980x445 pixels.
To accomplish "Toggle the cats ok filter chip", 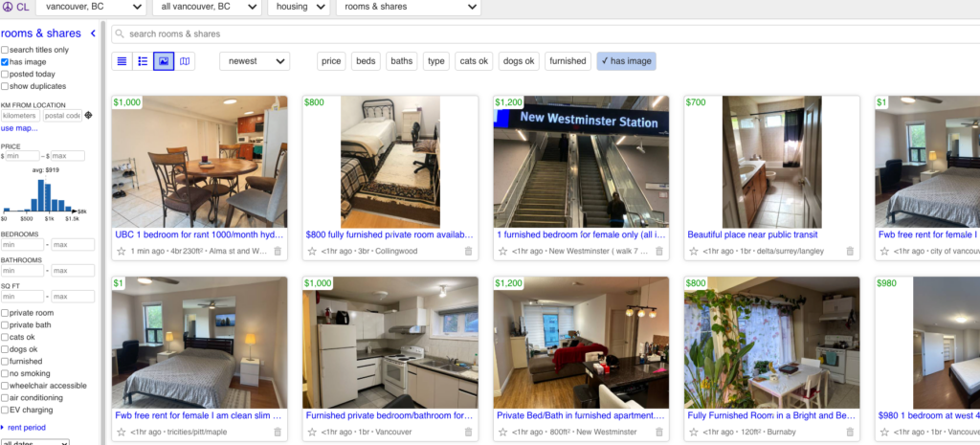I will click(x=474, y=61).
